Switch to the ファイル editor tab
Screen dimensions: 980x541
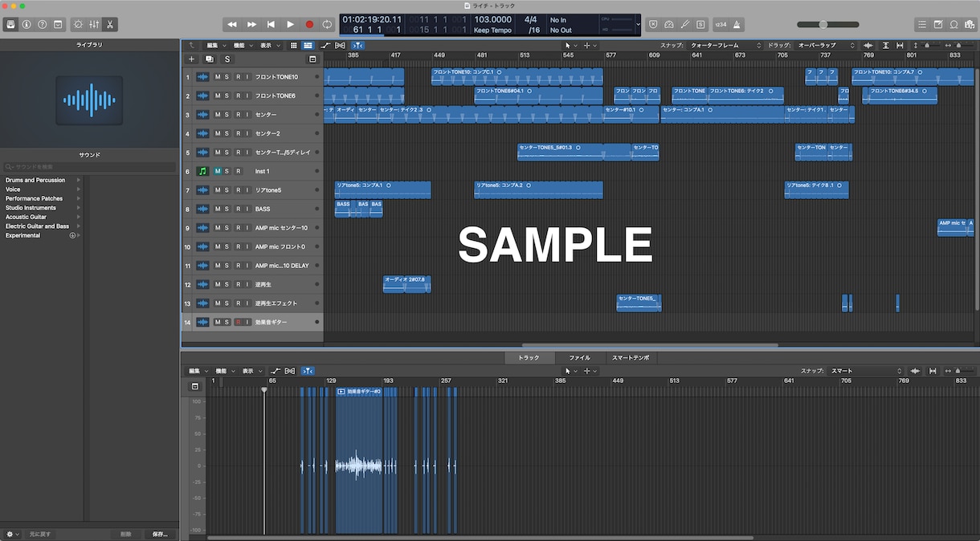(x=579, y=358)
